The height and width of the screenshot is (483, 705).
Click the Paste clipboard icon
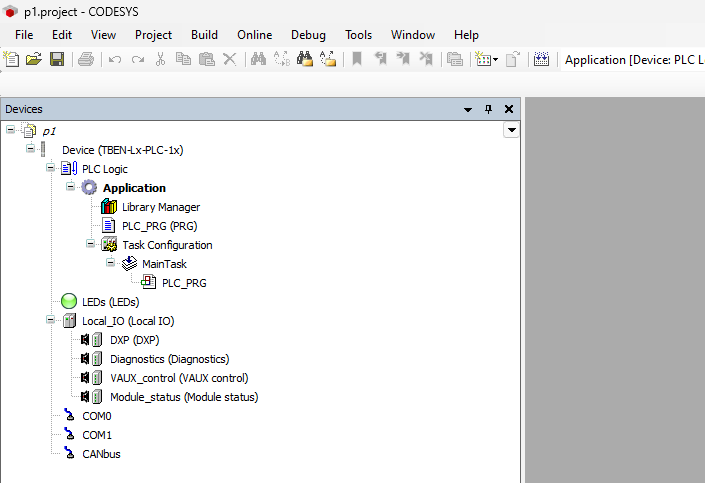click(206, 59)
